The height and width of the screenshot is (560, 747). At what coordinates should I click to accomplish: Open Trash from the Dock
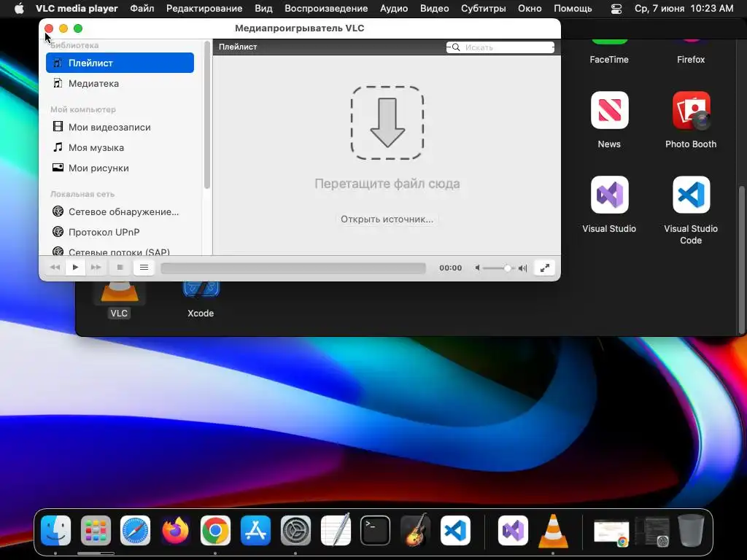[x=691, y=531]
